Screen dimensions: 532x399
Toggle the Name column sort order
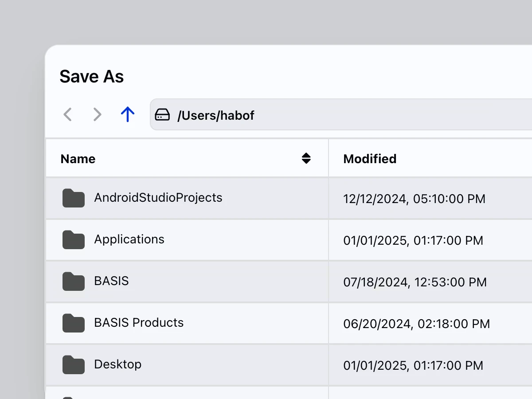pos(307,158)
